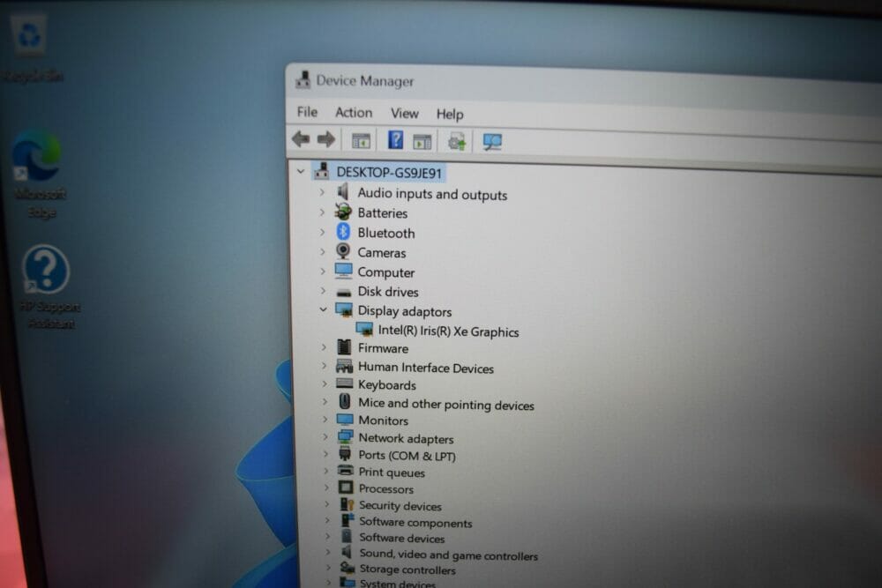Click the Back arrow in Device Manager toolbar
This screenshot has width=882, height=588.
[301, 138]
